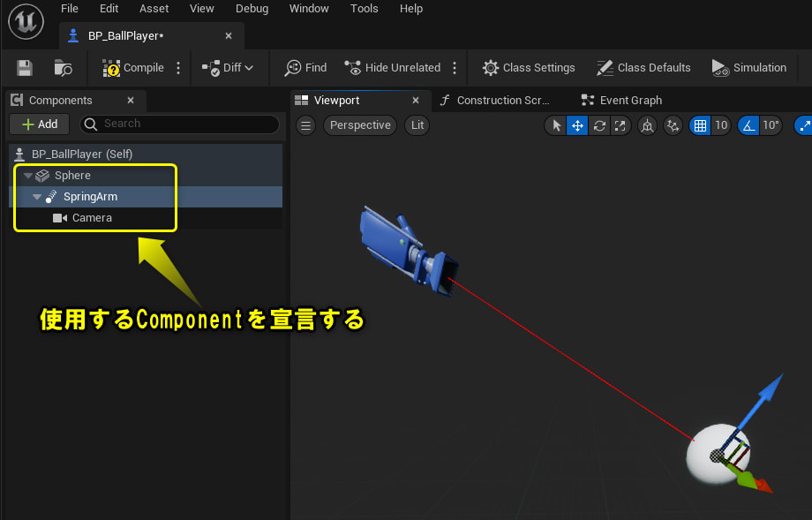Open Class Settings
812x520 pixels.
click(x=529, y=67)
